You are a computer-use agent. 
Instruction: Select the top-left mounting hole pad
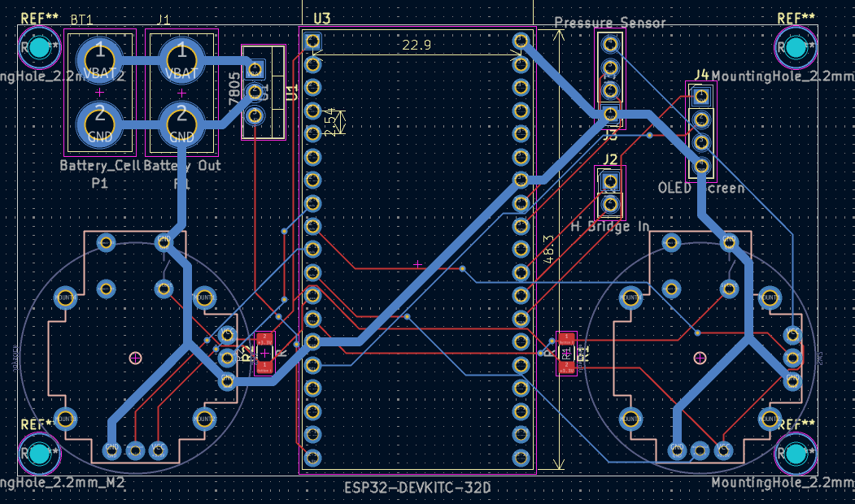[39, 49]
